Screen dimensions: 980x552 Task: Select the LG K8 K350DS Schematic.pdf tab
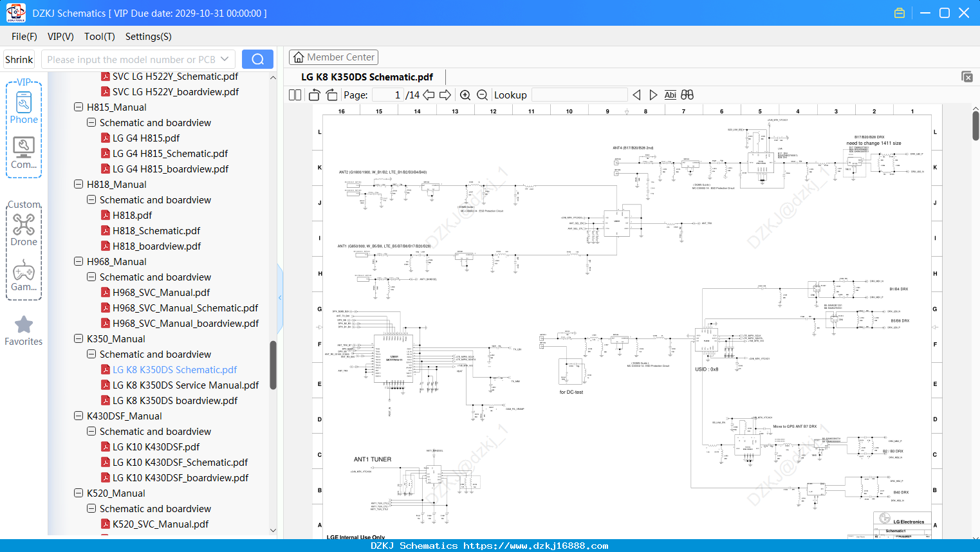pos(367,77)
